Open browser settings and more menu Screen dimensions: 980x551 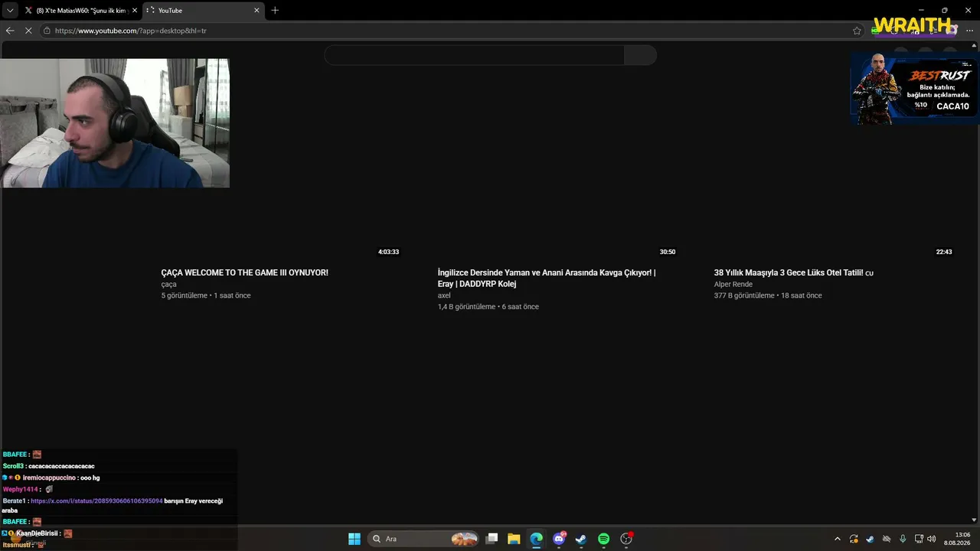pos(970,31)
